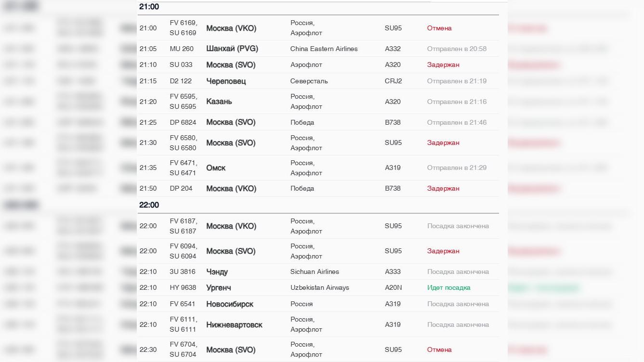Click the bold 21:00 section header
Screen dimensions: 644x362
(149, 7)
